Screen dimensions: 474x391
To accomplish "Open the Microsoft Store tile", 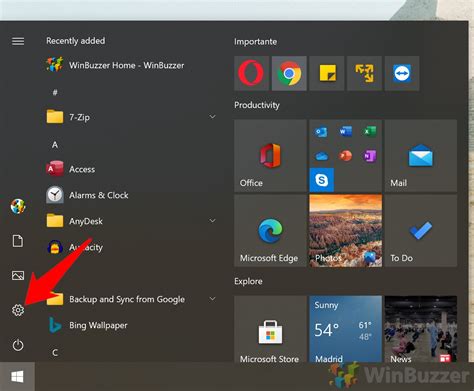I will coord(270,329).
